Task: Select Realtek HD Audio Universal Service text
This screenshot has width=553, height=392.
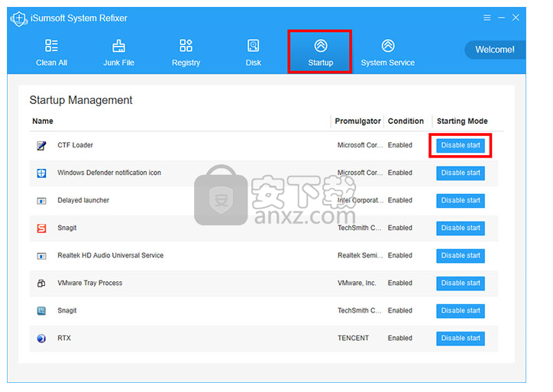Action: click(x=111, y=255)
